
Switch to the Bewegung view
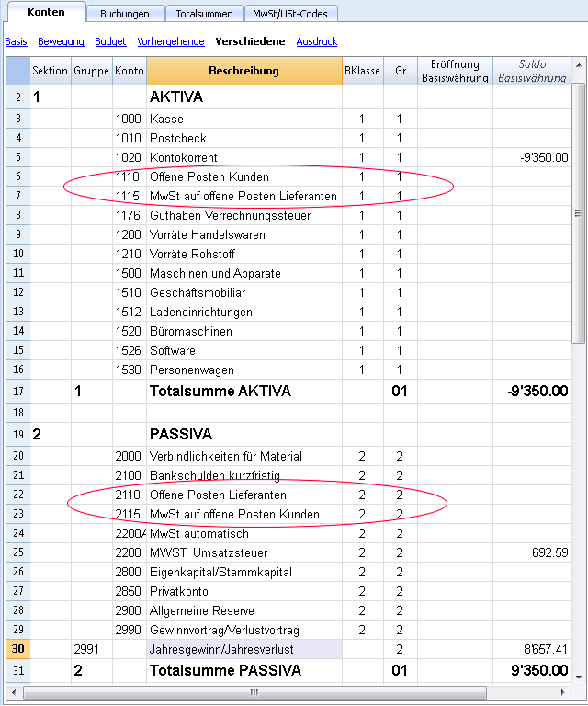point(61,41)
